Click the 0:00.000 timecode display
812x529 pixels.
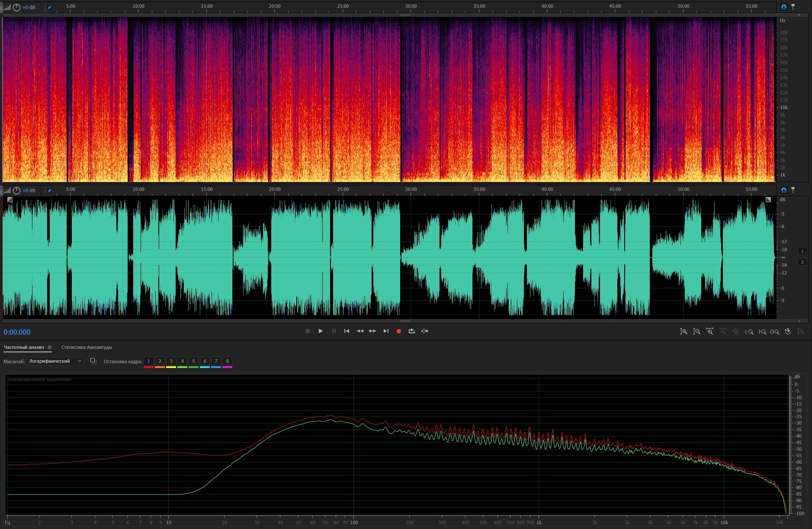[17, 332]
